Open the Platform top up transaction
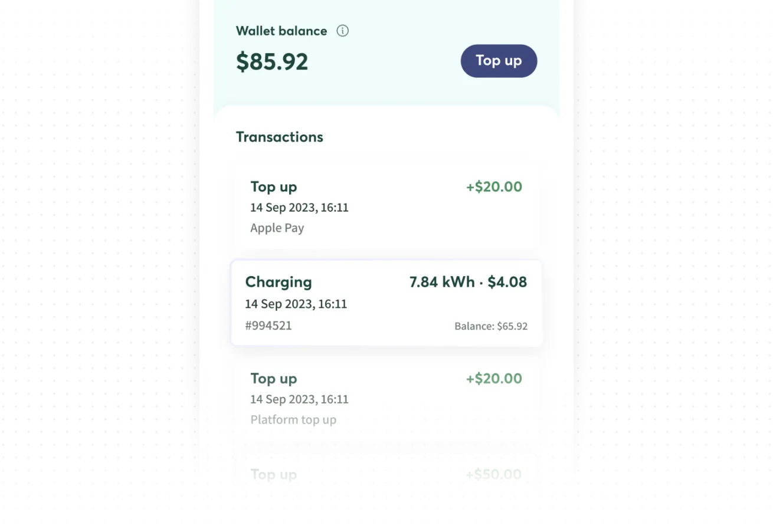 (386, 398)
